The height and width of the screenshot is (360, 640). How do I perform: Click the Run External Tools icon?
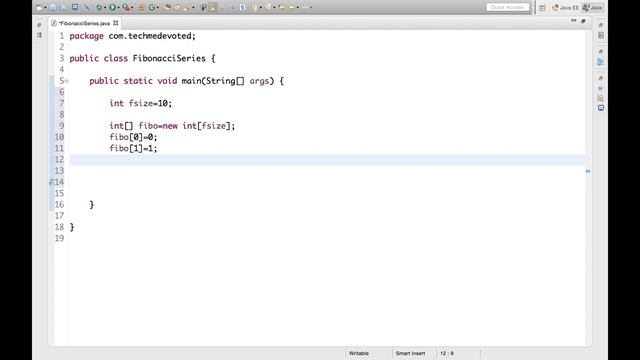[x=126, y=7]
